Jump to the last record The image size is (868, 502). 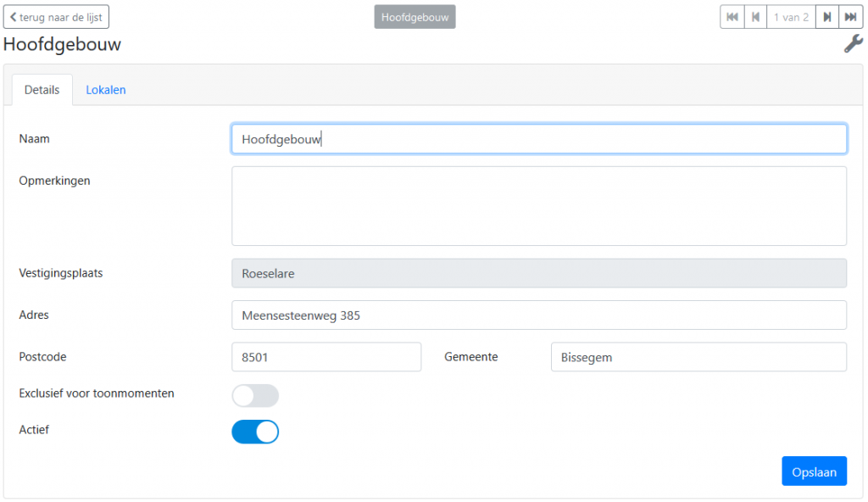point(851,17)
